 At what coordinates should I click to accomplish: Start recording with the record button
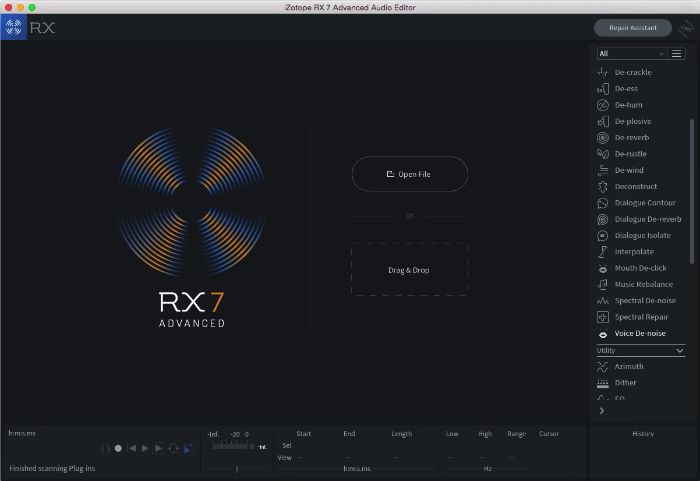[118, 448]
